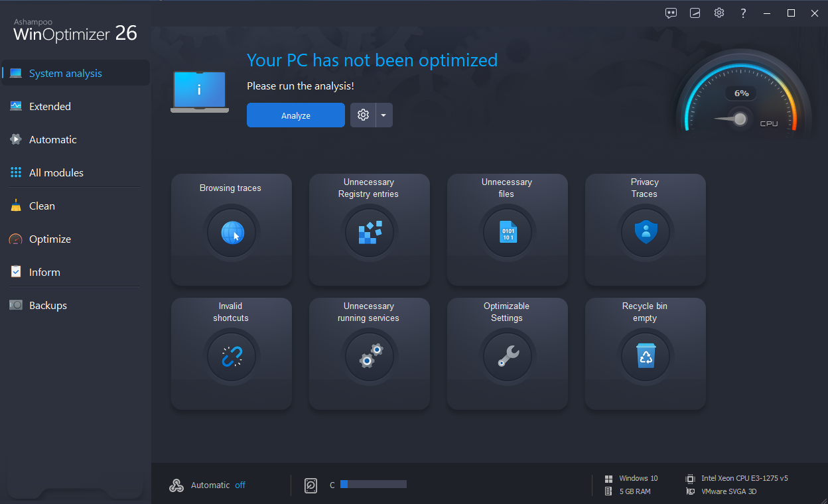Viewport: 828px width, 504px height.
Task: Expand the dropdown arrow next to Analyze settings
Action: pos(384,115)
